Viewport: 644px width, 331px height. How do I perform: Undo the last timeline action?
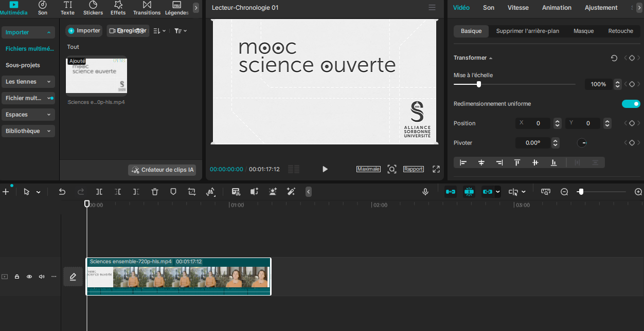point(62,192)
